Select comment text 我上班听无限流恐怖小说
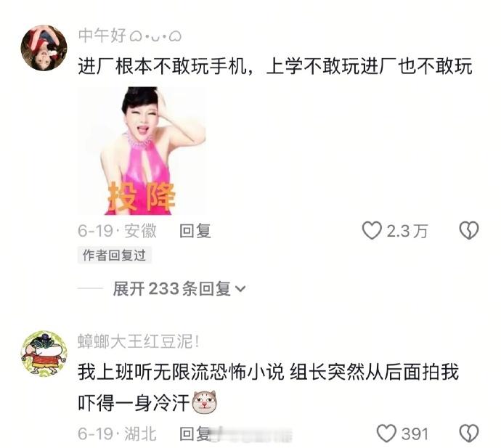The width and height of the screenshot is (501, 448). pyautogui.click(x=181, y=372)
